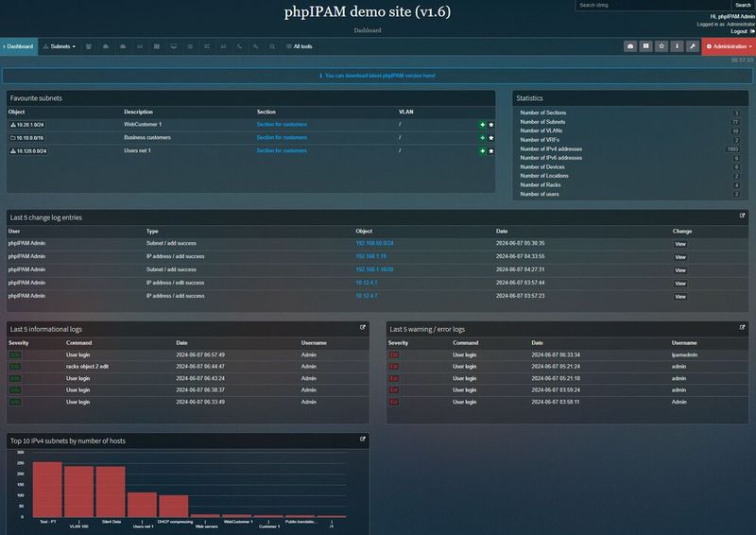Open 192.168.50.0/24 change log object link
Image resolution: width=756 pixels, height=535 pixels.
(x=374, y=243)
